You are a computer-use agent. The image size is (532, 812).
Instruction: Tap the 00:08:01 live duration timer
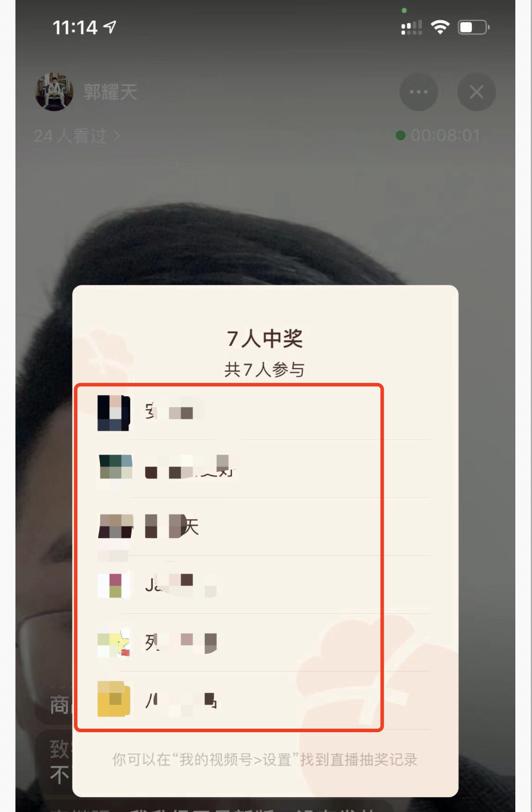445,136
